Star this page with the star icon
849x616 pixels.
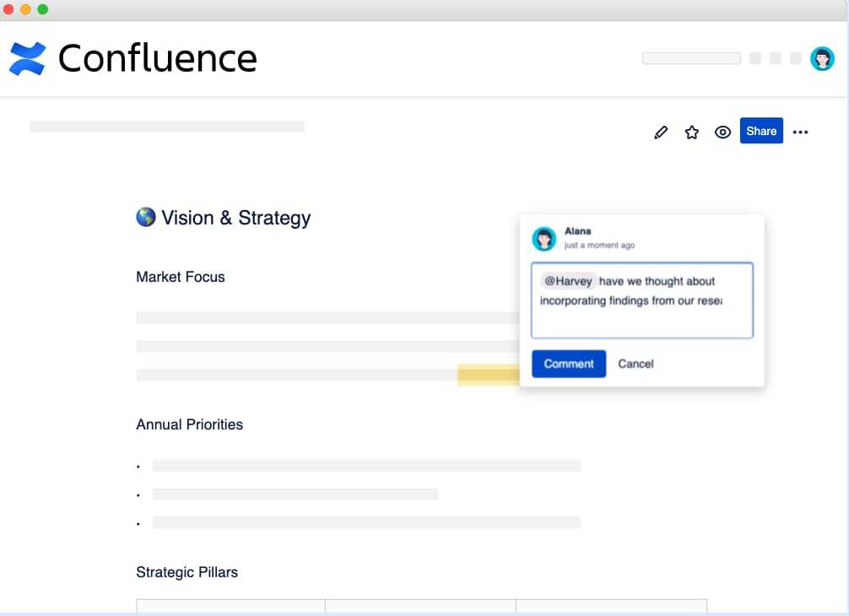691,132
